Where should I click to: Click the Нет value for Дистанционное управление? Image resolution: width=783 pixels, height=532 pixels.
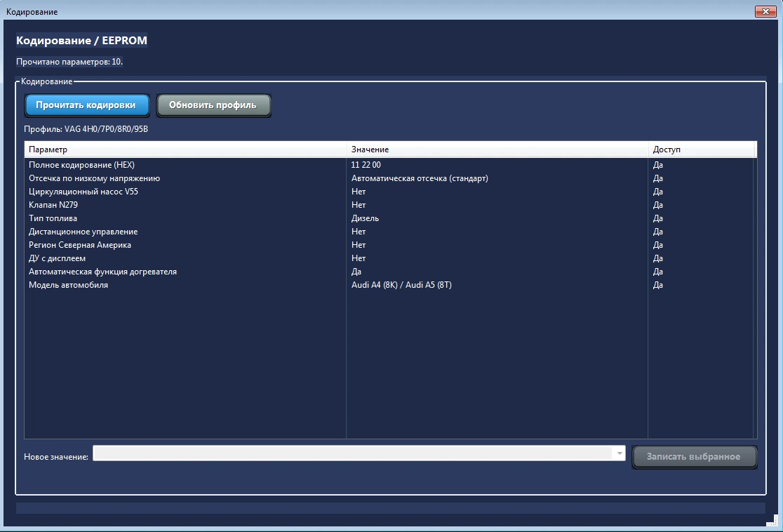pos(359,232)
